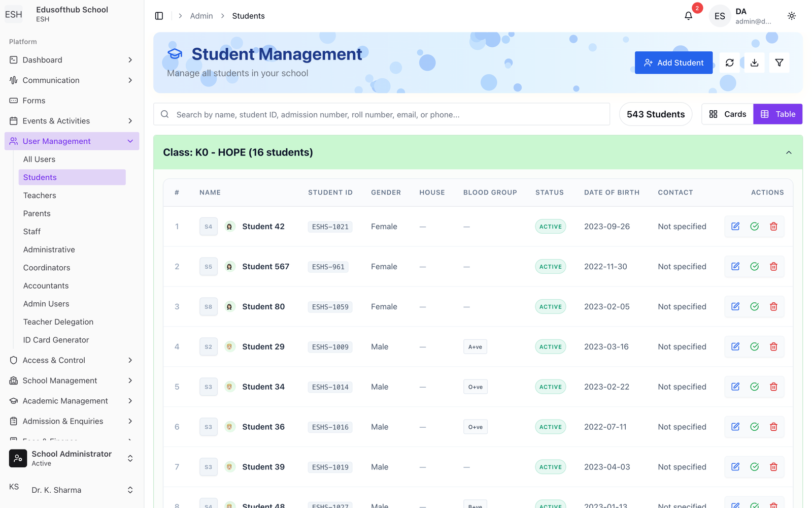This screenshot has height=508, width=812.
Task: Click the A+ve blood group badge
Action: (x=475, y=346)
